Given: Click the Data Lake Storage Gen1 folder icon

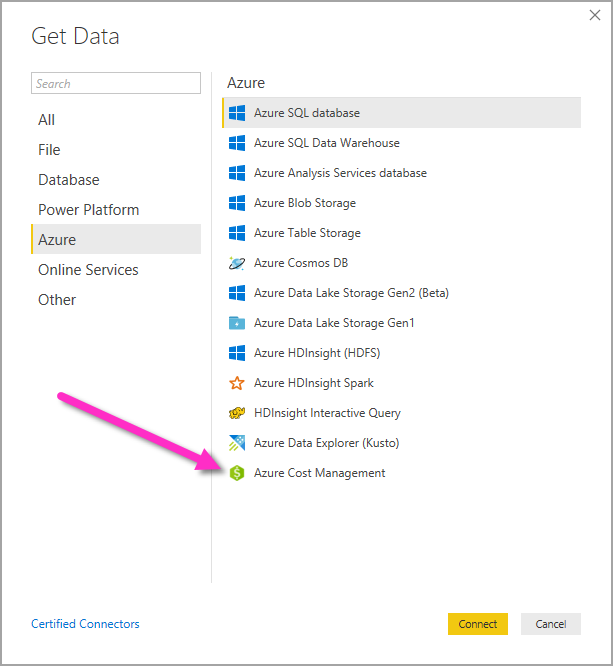Looking at the screenshot, I should click(x=237, y=323).
